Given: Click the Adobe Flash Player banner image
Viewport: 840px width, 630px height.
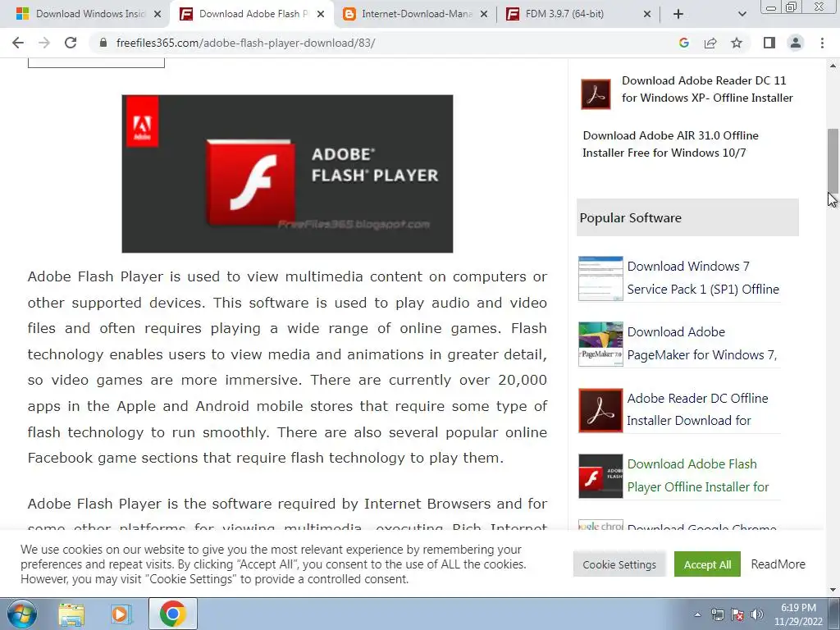Looking at the screenshot, I should pyautogui.click(x=287, y=174).
